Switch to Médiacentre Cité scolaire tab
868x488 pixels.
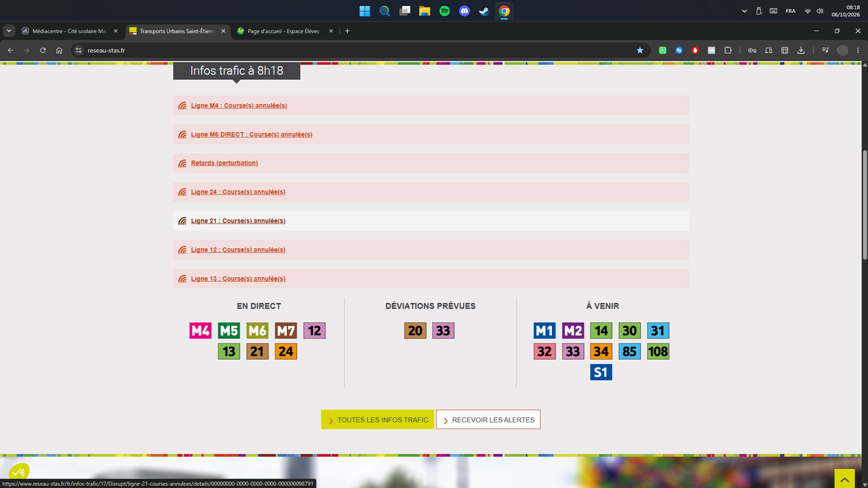point(71,31)
